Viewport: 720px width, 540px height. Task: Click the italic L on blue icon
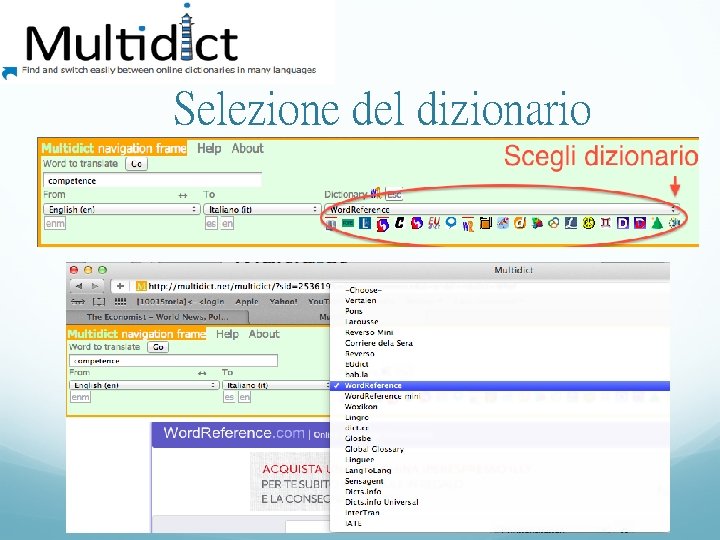571,223
